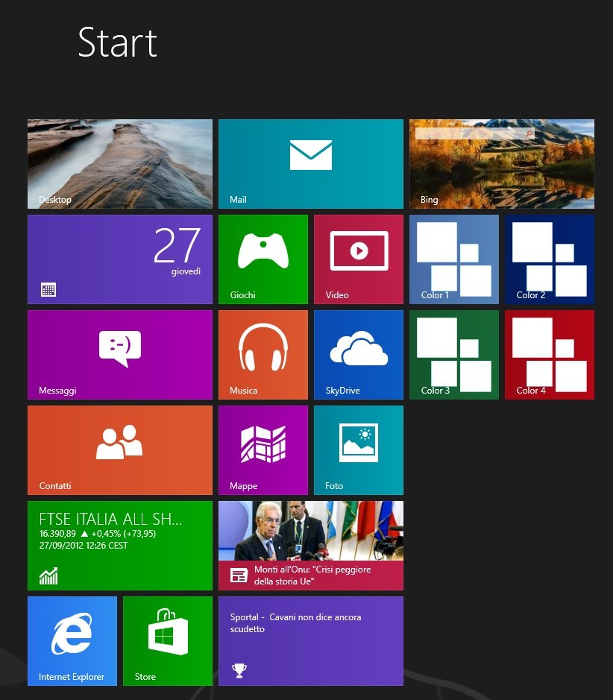Open the Contatti people tile
Screen dimensions: 613x700
(119, 450)
